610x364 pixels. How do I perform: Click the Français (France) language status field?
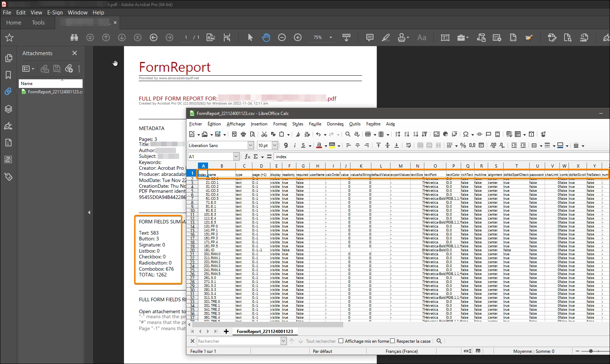[402, 351]
